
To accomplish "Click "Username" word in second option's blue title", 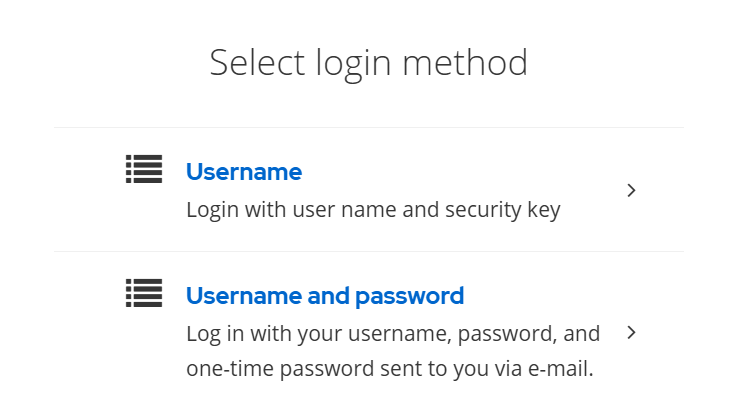I will tap(244, 296).
